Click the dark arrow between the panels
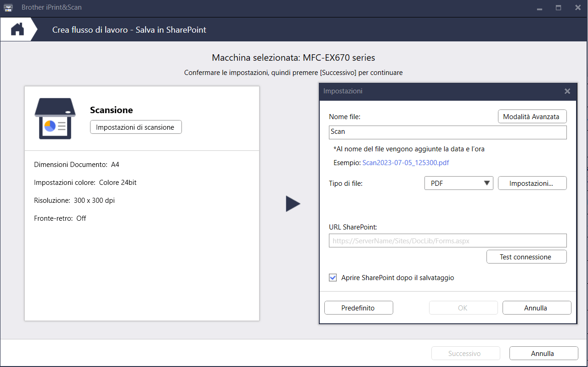The image size is (588, 367). coord(293,204)
